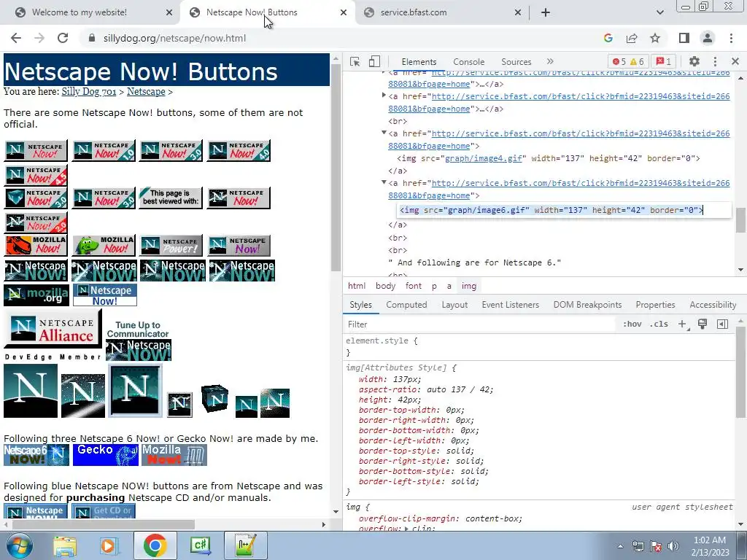Follow the Silly Dog 701 breadcrumb link
Viewport: 747px width, 560px height.
[x=88, y=91]
